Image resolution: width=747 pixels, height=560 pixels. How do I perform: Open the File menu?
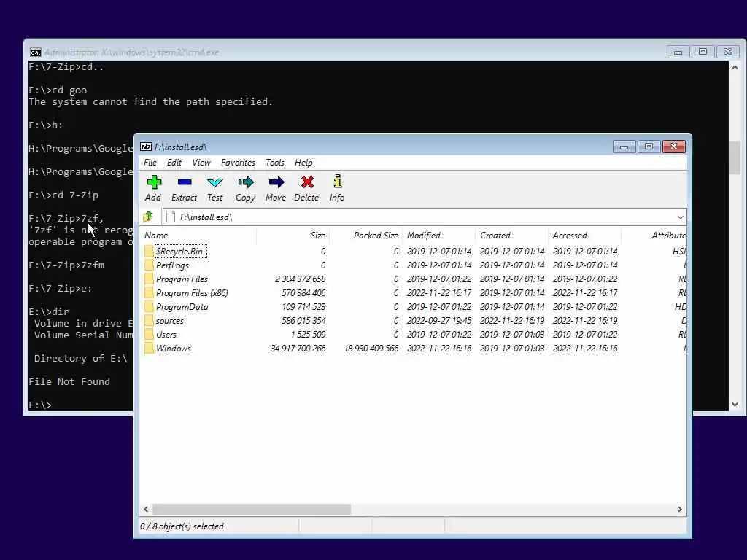tap(150, 163)
